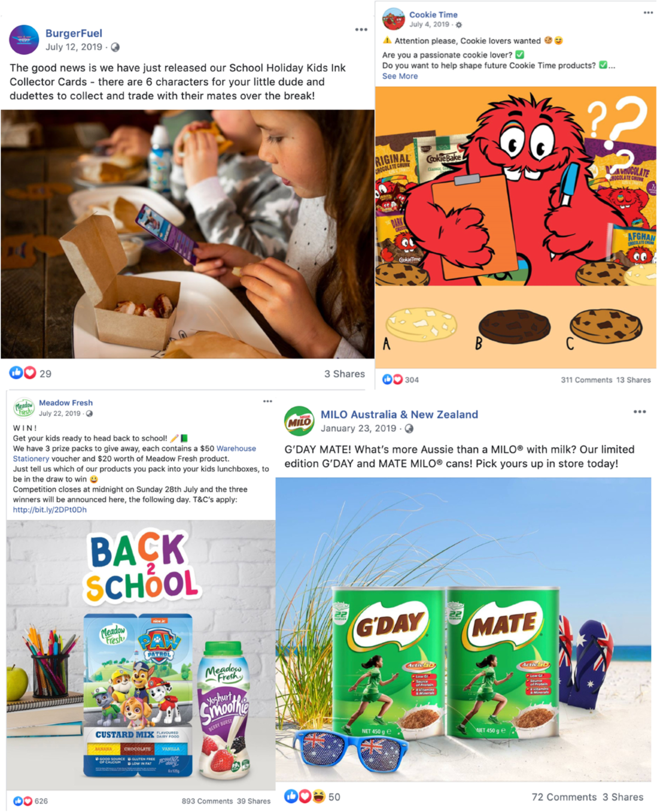
Task: Click the audience gear icon on Cookie Time post
Action: [x=459, y=25]
